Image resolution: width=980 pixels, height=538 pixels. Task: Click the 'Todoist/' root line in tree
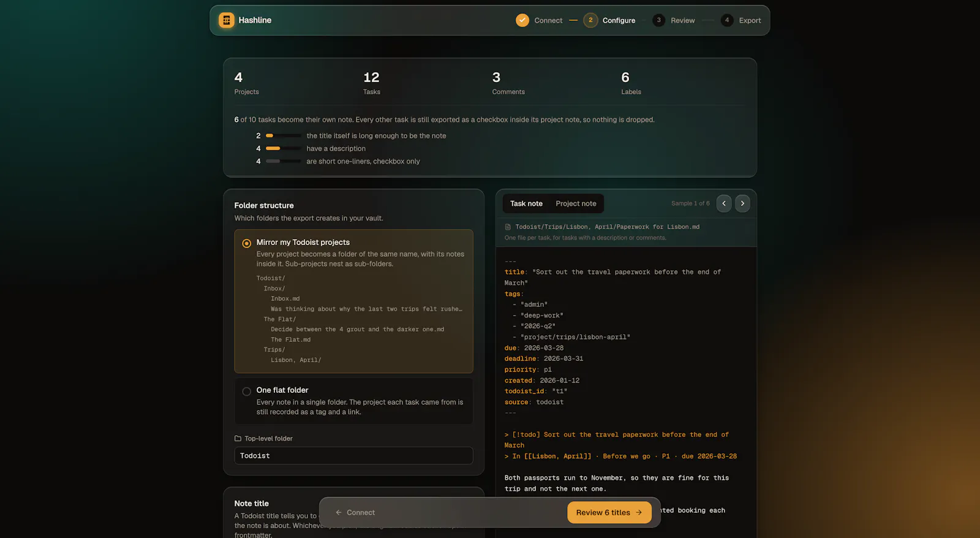271,278
